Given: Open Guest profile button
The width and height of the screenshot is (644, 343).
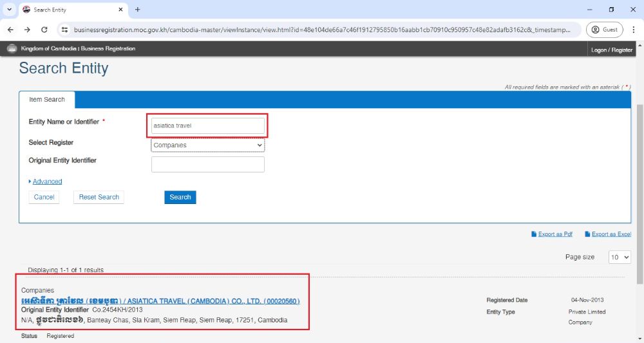Looking at the screenshot, I should [x=604, y=30].
